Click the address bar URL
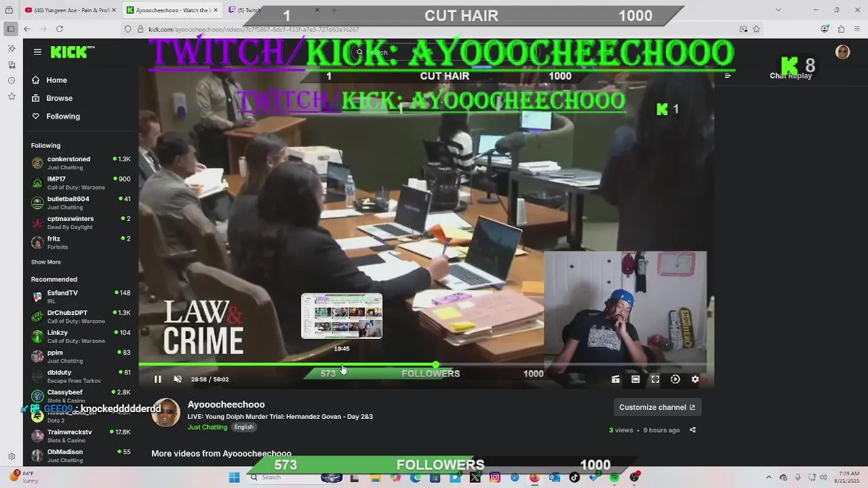 pos(254,30)
